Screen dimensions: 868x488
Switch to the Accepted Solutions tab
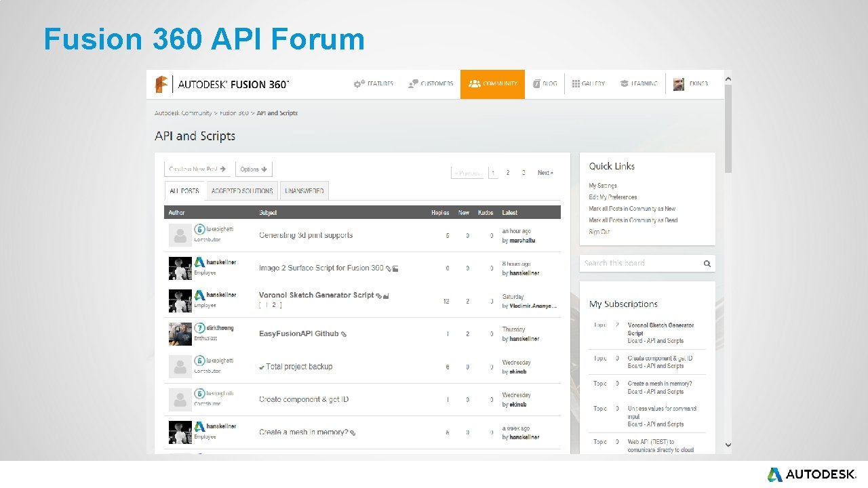click(242, 191)
